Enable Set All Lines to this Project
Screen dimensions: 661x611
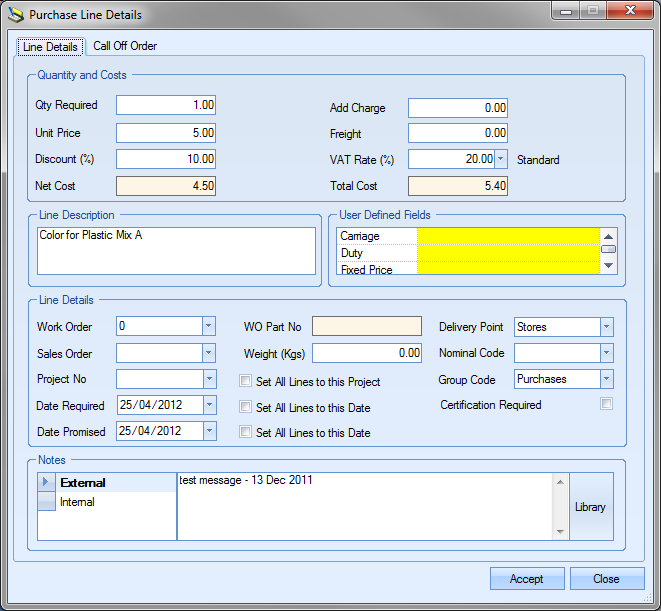[246, 381]
